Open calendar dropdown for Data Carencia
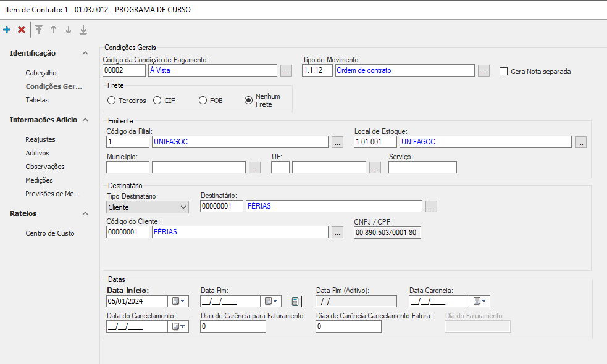 click(x=480, y=301)
